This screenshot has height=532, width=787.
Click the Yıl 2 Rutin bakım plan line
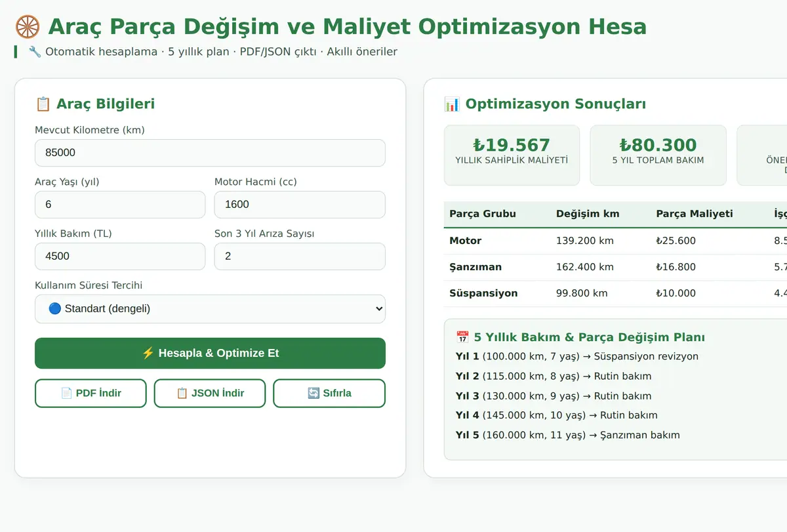point(554,377)
